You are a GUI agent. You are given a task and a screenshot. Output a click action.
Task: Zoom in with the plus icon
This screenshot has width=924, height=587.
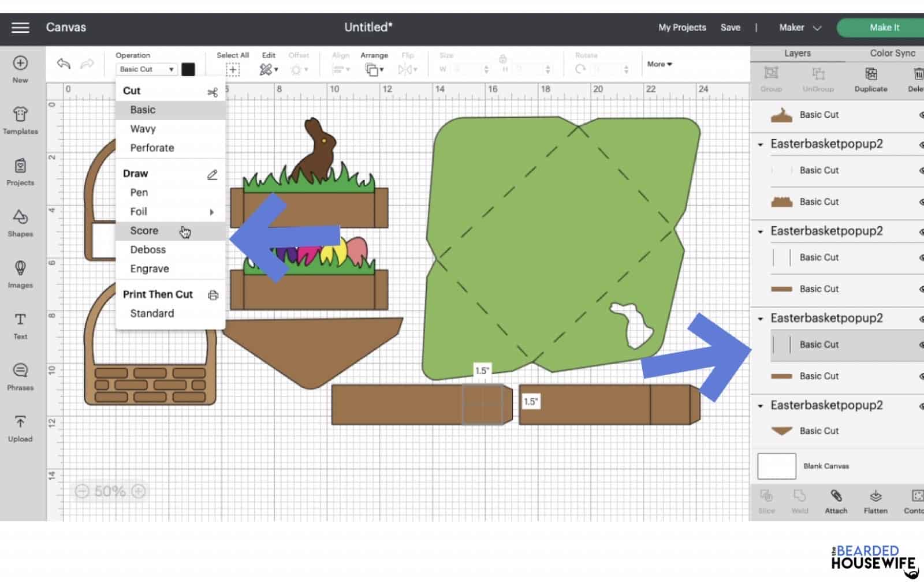[x=139, y=491]
